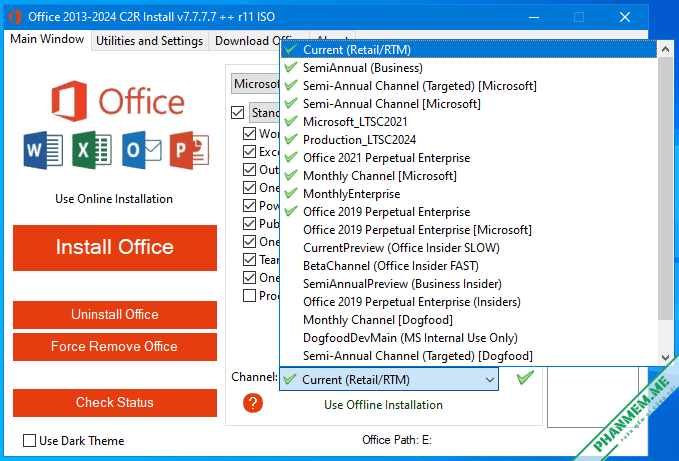
Task: Uncheck the Word checkbox
Action: coord(249,133)
